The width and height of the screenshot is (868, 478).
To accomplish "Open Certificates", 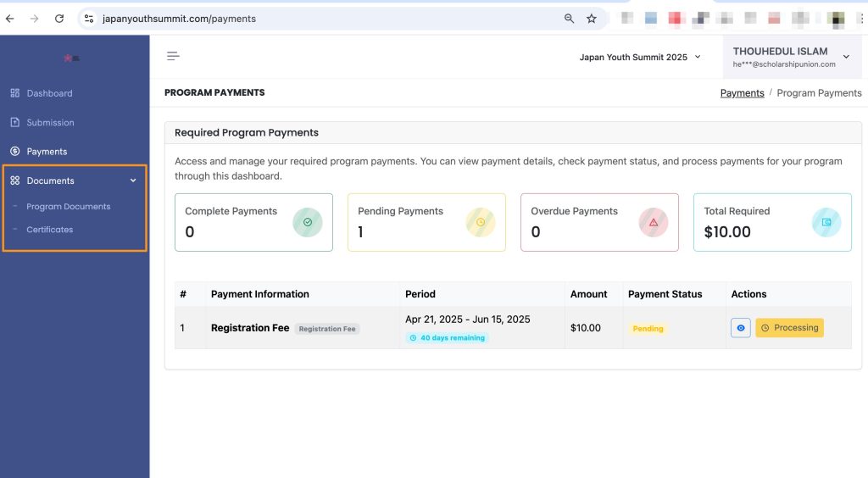I will pyautogui.click(x=50, y=230).
